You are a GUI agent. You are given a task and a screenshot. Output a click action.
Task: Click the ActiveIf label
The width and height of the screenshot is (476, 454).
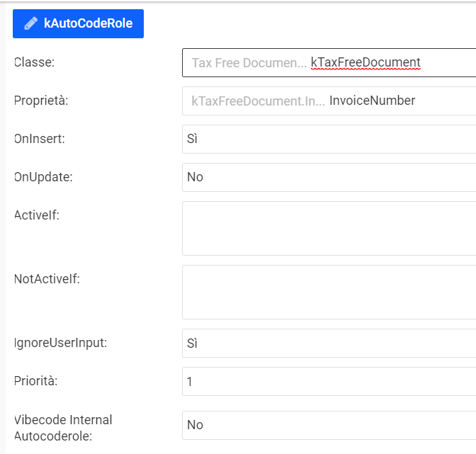(37, 215)
